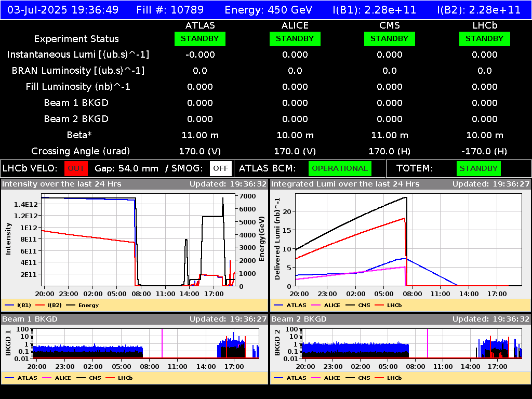Click the Updated: 19:36:27 Integrated Lumi timestamp
Screen dimensions: 532x399
[x=491, y=184]
